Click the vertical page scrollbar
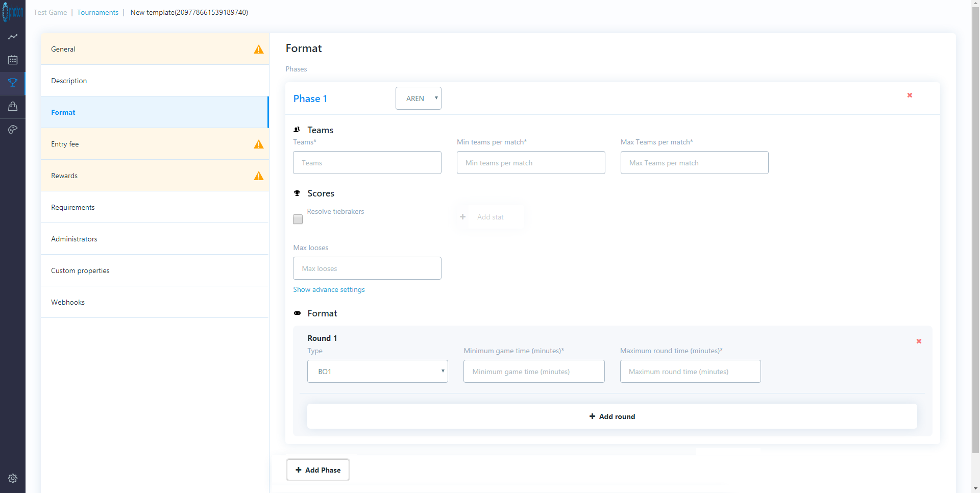This screenshot has height=493, width=980. [x=975, y=230]
